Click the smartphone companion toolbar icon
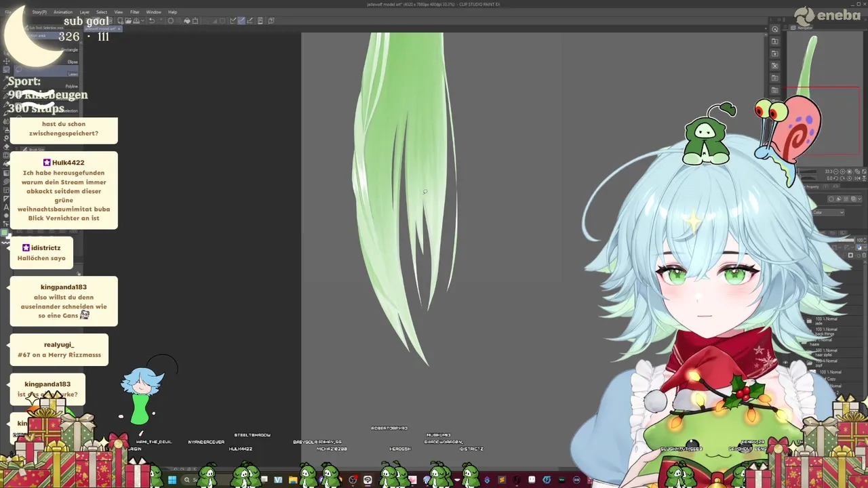 pos(260,20)
